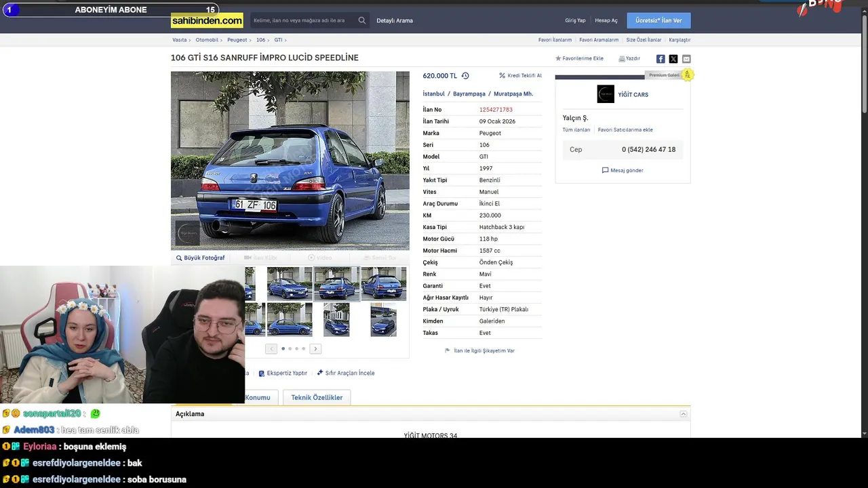This screenshot has height=488, width=868.
Task: Open Tüm ilanları of seller
Action: (576, 129)
